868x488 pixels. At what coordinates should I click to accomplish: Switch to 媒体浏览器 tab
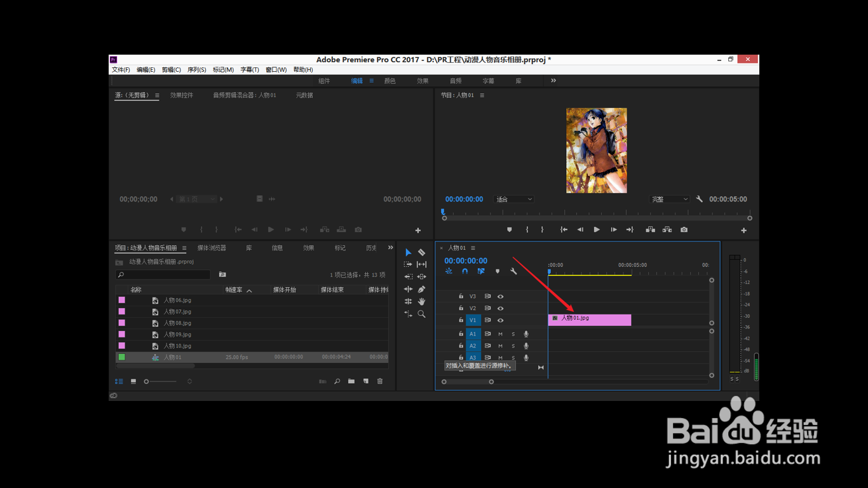coord(212,248)
